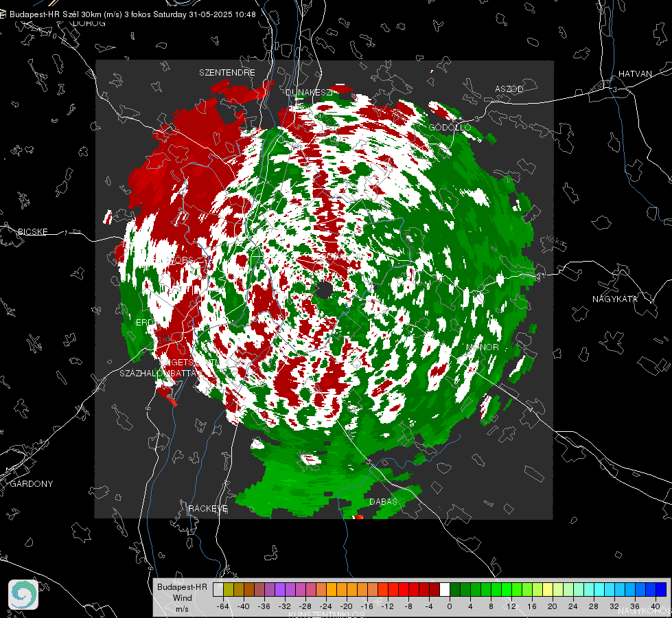Click the '-12' legend scale value
Viewport: 672px width, 618px height.
[x=388, y=606]
